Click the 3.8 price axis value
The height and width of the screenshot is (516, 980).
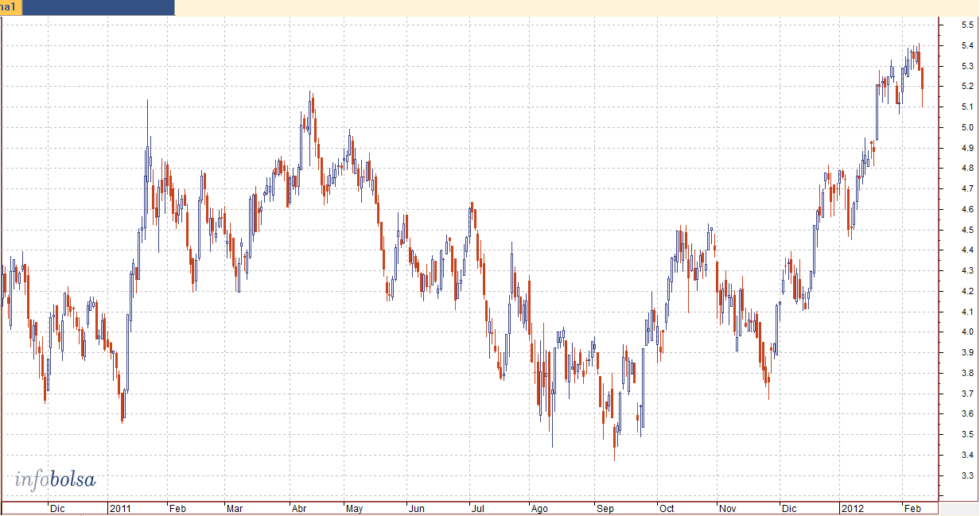967,373
